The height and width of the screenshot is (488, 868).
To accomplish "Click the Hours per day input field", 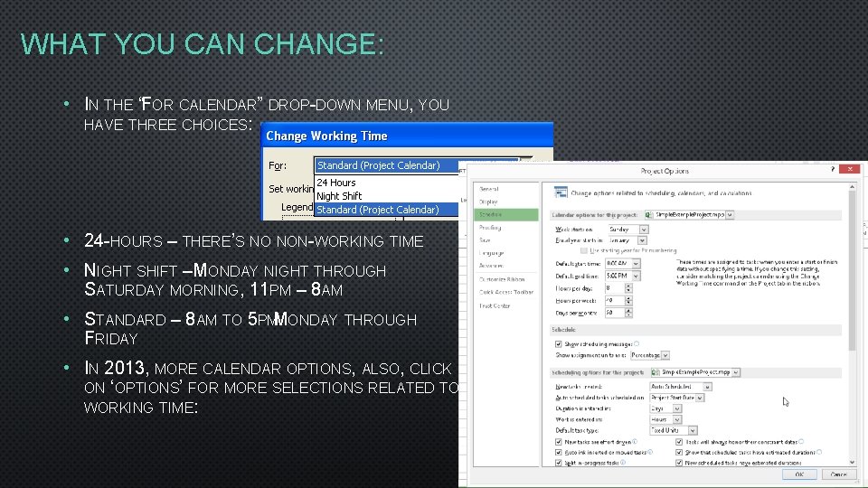I will pos(615,288).
